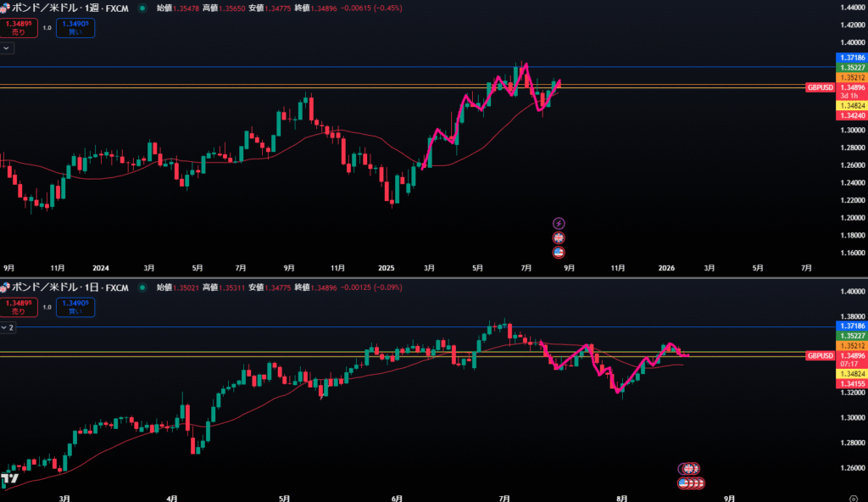This screenshot has height=502, width=868.
Task: Click the 4月 label on the daily time axis
Action: [x=172, y=498]
